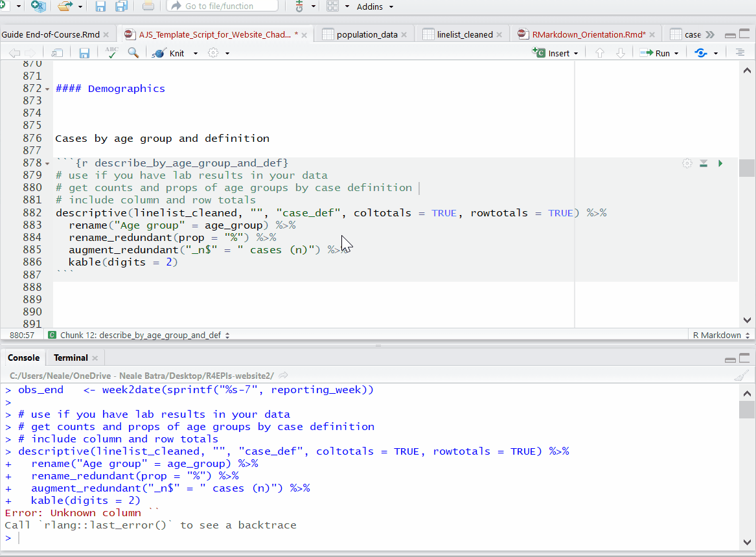This screenshot has width=756, height=557.
Task: Expand the Knit dropdown arrow
Action: [x=196, y=54]
